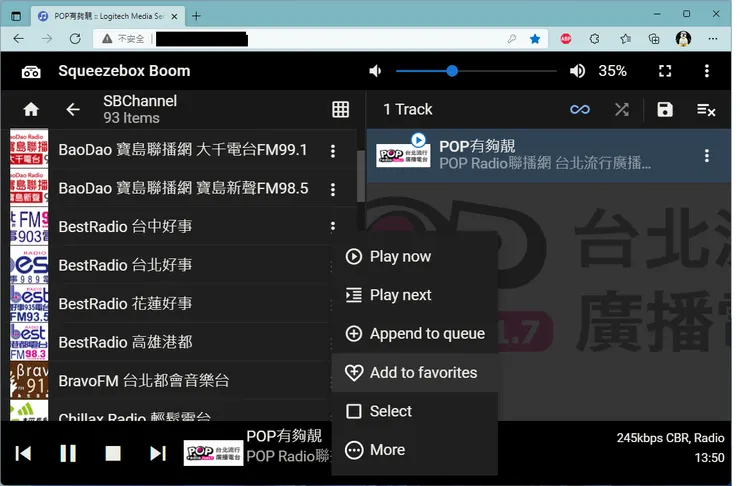Choose Play next in the context menu
Screen dimensions: 740x486
tap(415, 295)
